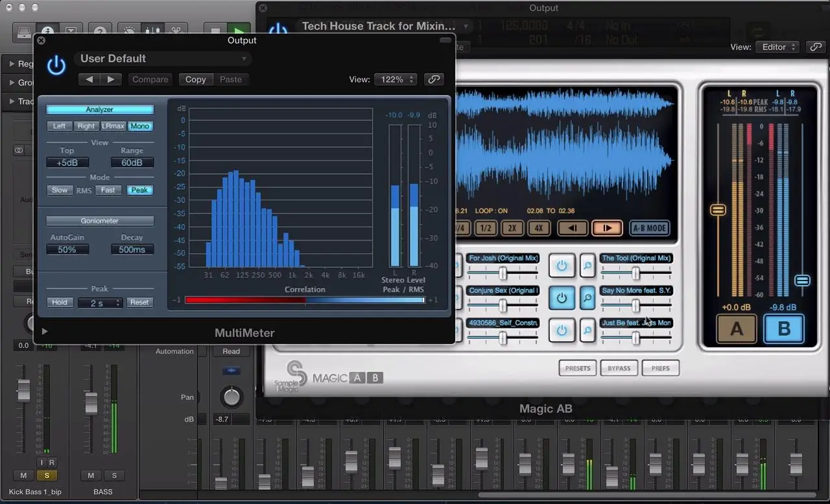Toggle peak Hold button
Viewport: 830px width, 504px height.
coord(60,302)
